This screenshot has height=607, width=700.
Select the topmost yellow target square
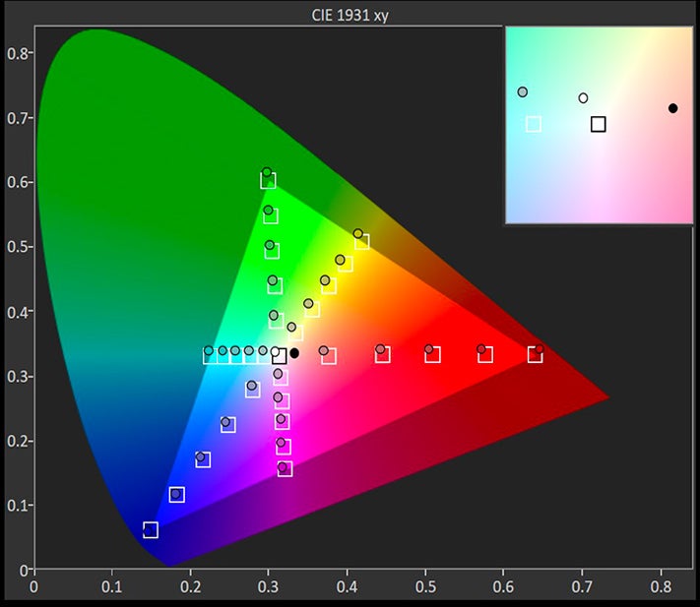361,242
